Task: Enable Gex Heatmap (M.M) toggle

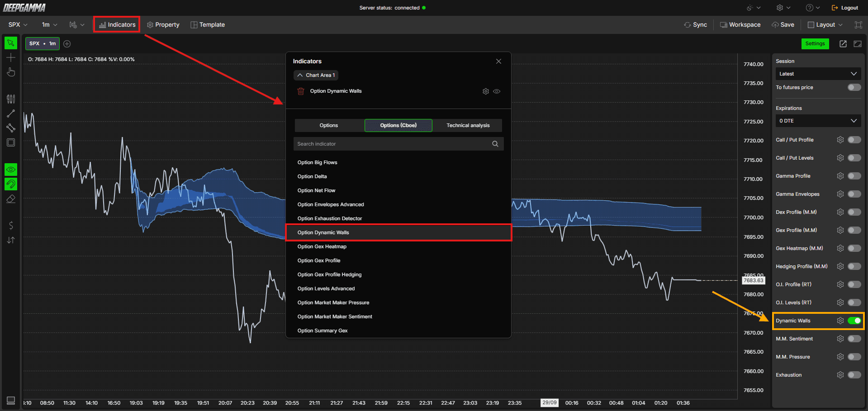Action: [x=854, y=248]
